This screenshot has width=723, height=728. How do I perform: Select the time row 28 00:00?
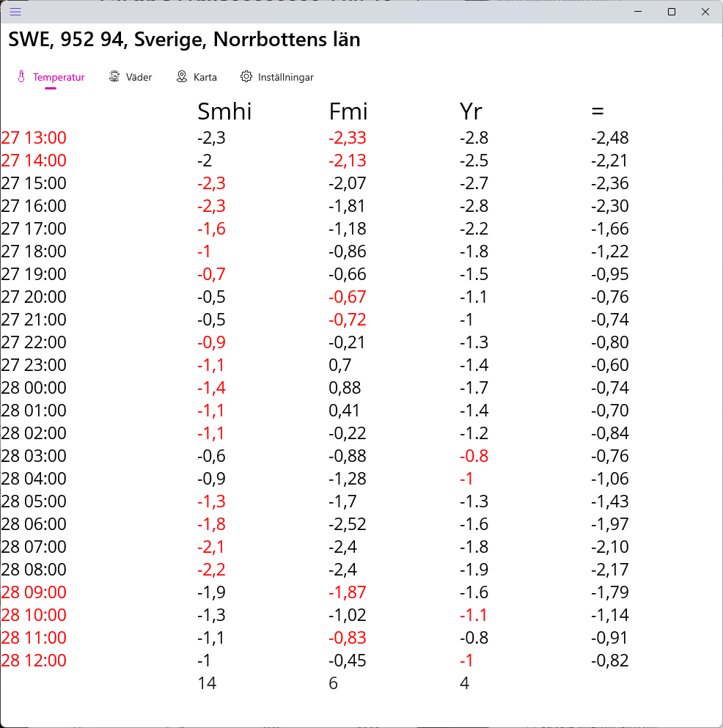[x=34, y=388]
